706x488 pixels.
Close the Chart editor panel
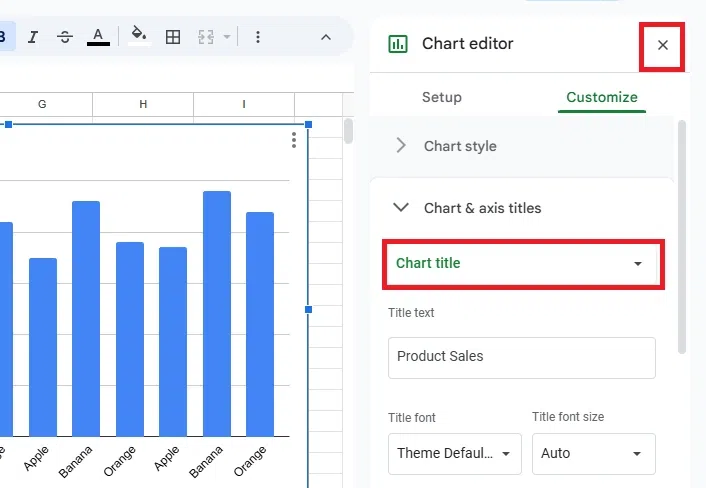[662, 45]
